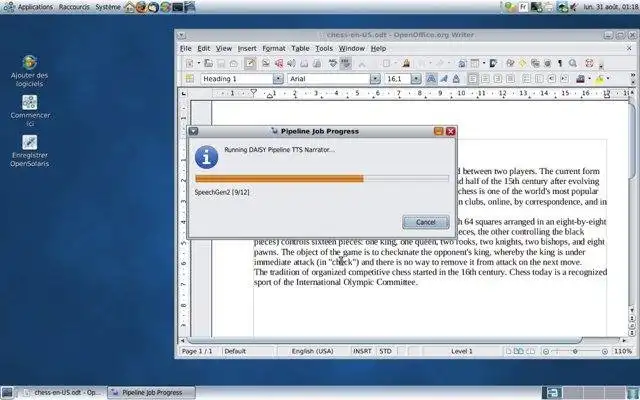Toggle Bold formatting
Viewport: 640px width, 400px height.
point(431,78)
